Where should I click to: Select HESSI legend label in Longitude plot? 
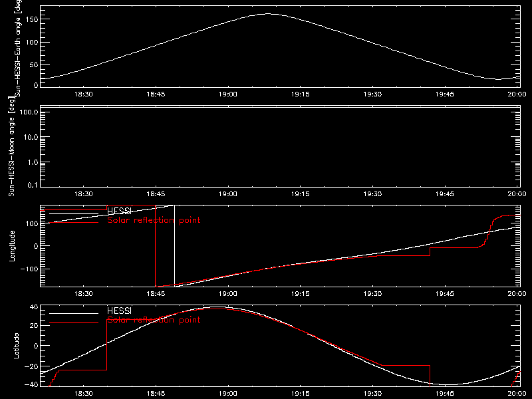[119, 211]
